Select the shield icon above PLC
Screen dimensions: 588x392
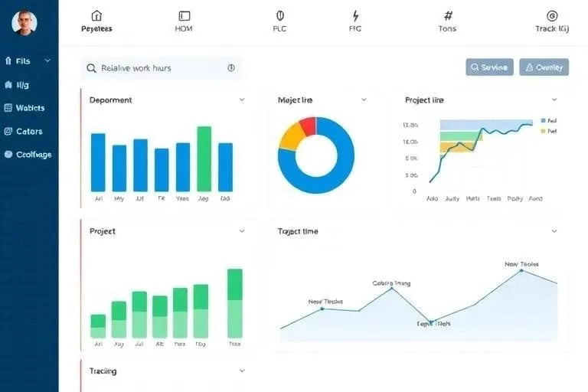click(279, 16)
